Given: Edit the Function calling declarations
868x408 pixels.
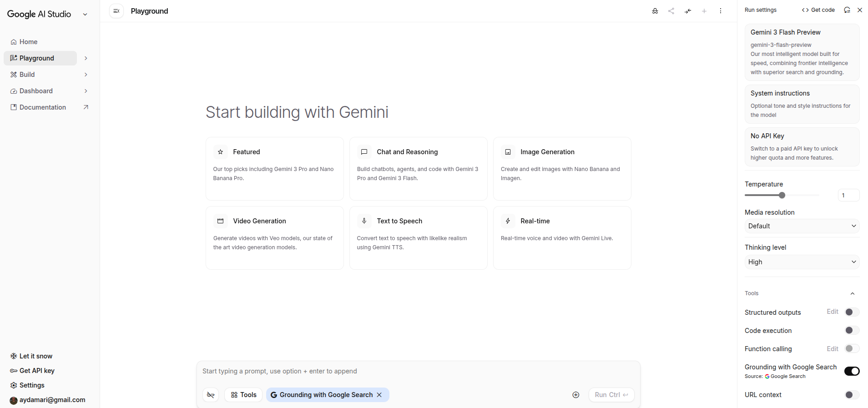Looking at the screenshot, I should 833,349.
